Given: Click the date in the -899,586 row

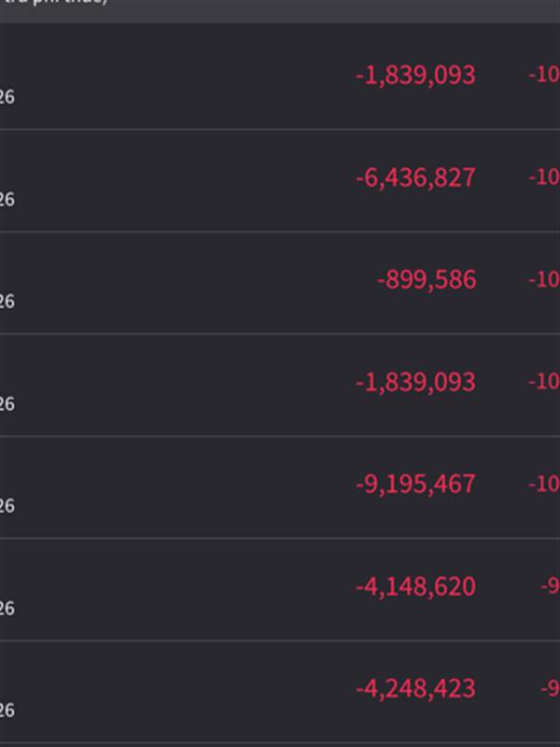Looking at the screenshot, I should [7, 302].
